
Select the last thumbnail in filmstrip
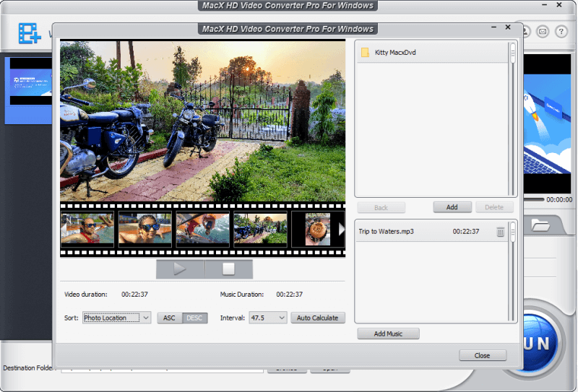(318, 229)
